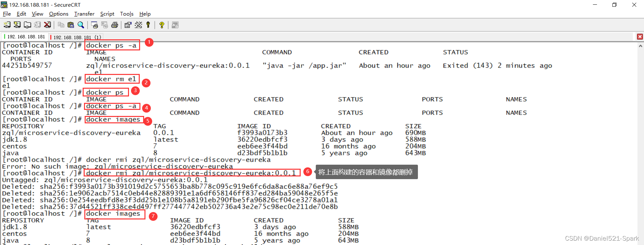
Task: Click image ID eeb6ee3f44bd in first images list
Action: (262, 146)
